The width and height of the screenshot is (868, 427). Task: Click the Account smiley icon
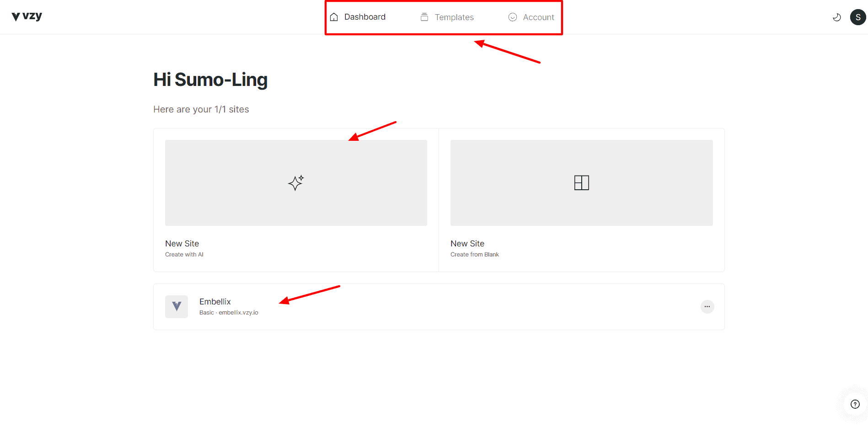tap(513, 17)
